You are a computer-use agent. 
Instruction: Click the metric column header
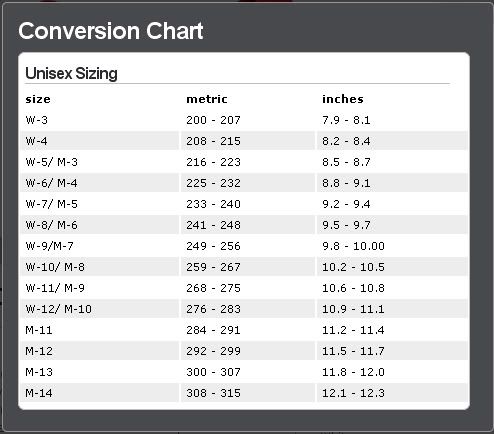[x=207, y=99]
